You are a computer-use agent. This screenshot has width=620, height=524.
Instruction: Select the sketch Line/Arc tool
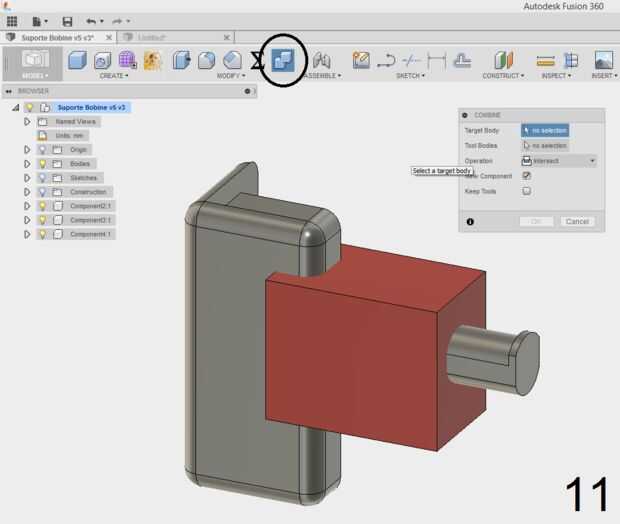coord(386,61)
